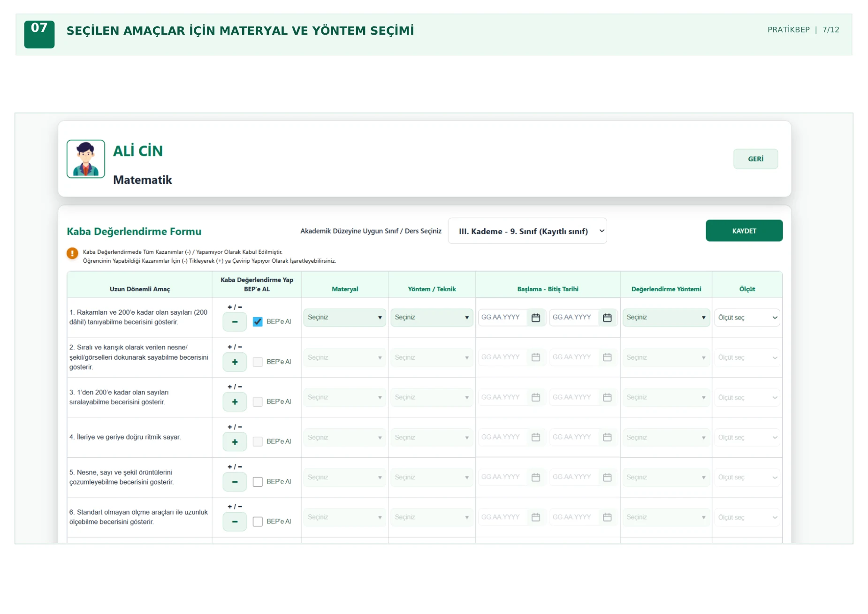Viewport: 868px width, 614px height.
Task: Open end date calendar icon in goal 2 row
Action: click(x=607, y=357)
